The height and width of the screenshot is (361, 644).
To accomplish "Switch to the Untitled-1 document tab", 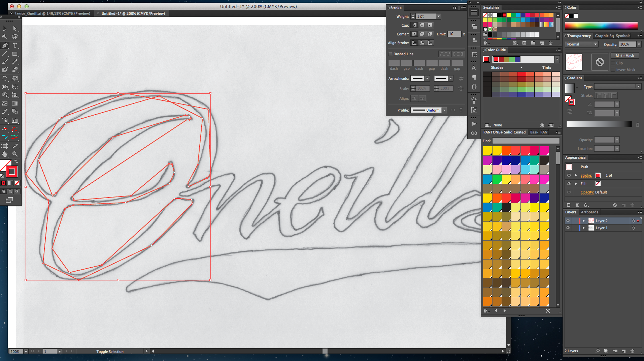I will 133,13.
